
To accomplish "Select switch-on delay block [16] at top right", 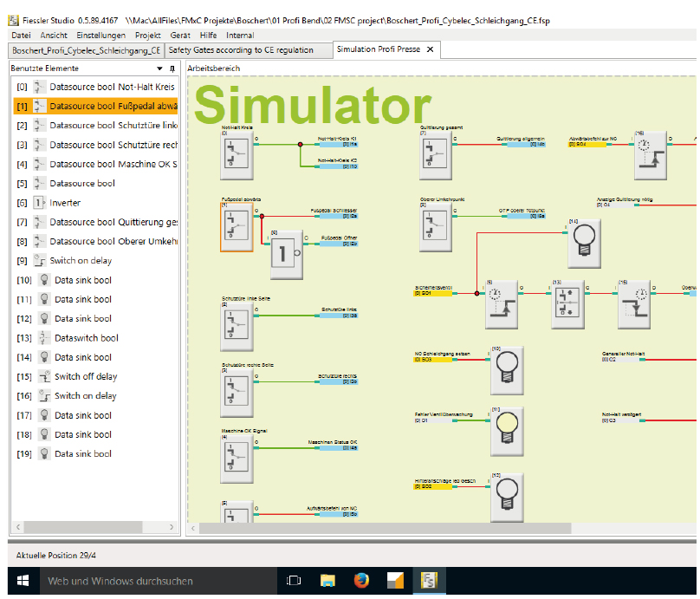I will [649, 154].
